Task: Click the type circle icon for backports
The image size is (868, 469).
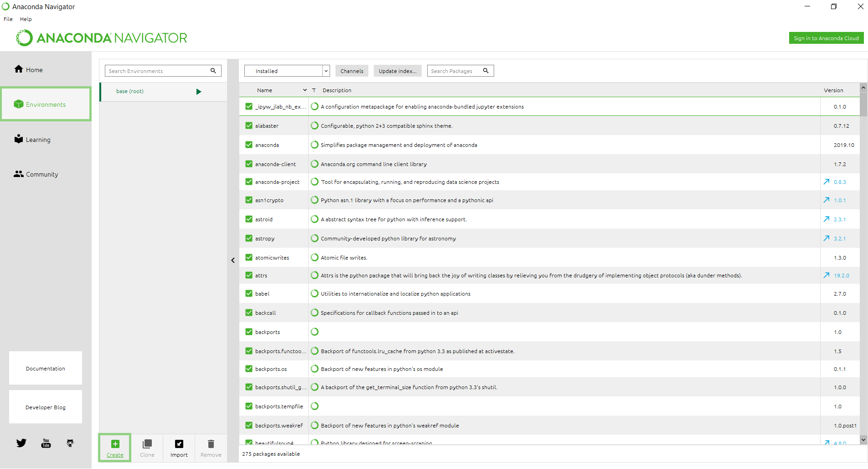Action: (x=315, y=332)
